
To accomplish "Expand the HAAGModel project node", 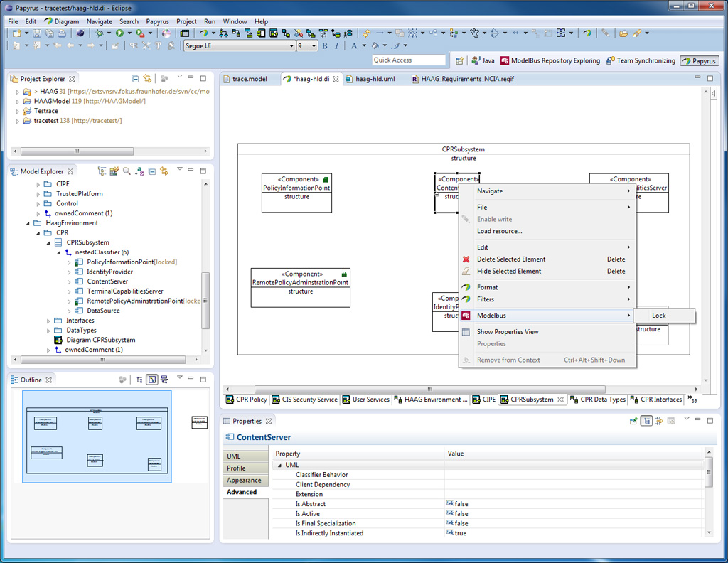I will pos(18,101).
